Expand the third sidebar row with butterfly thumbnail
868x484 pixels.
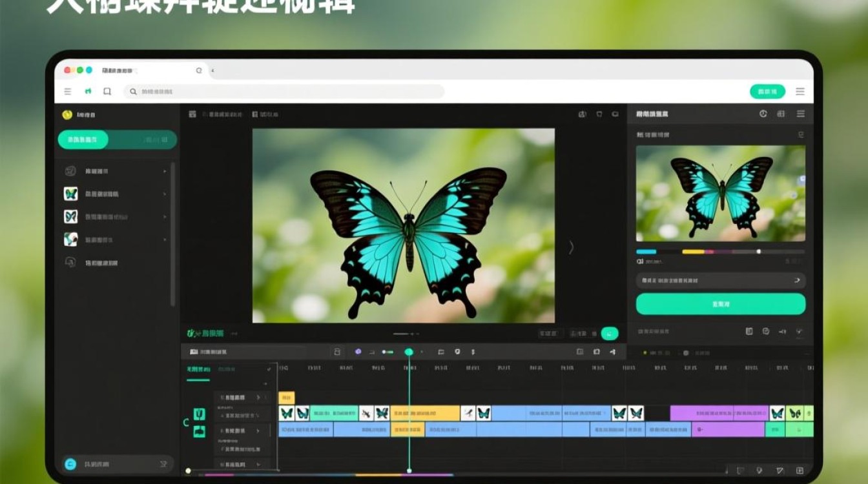pos(165,217)
